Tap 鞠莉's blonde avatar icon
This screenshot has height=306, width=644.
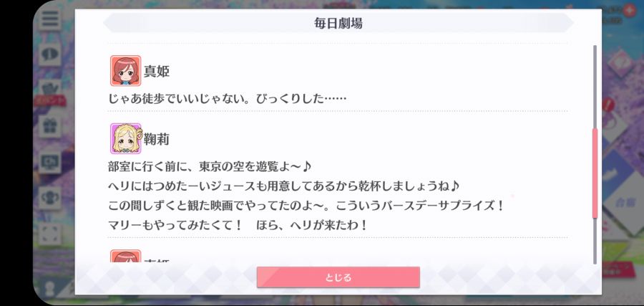(126, 138)
